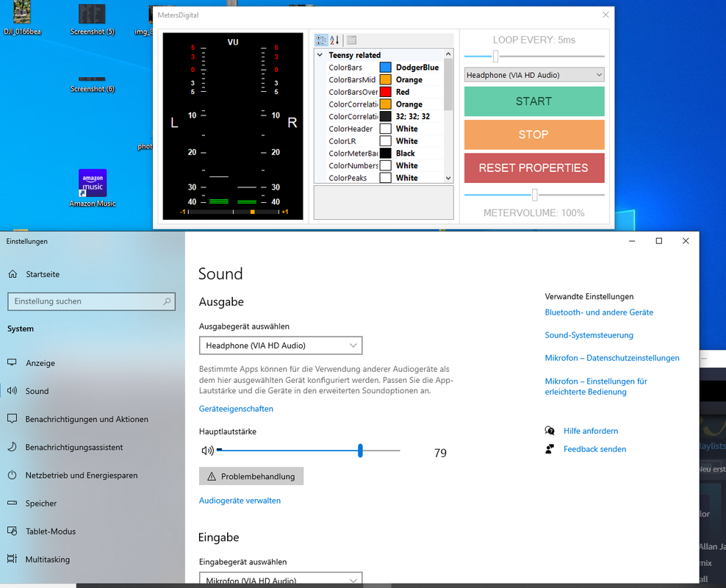Click the Hauptlautstärke volume slider thumb
The image size is (726, 588).
tap(360, 451)
